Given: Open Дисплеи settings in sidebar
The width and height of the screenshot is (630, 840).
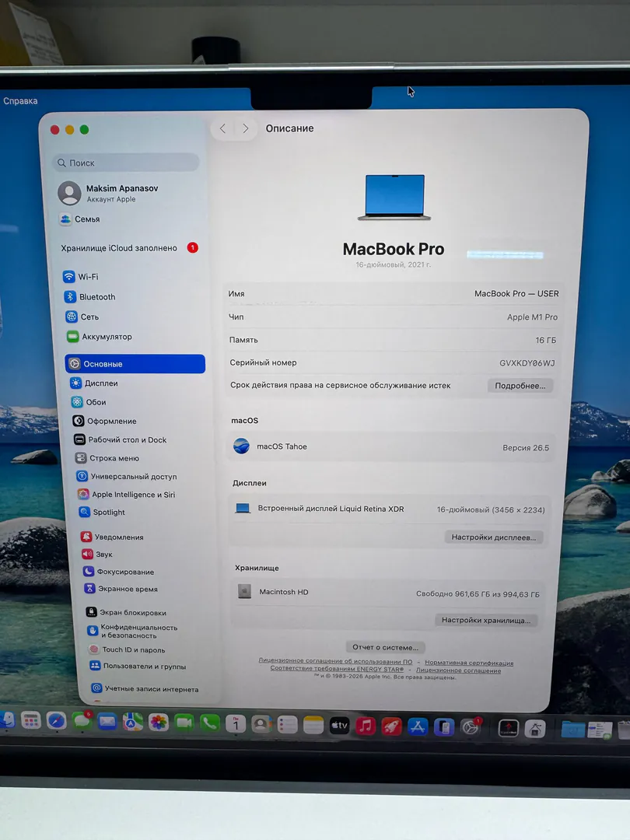Looking at the screenshot, I should tap(94, 383).
